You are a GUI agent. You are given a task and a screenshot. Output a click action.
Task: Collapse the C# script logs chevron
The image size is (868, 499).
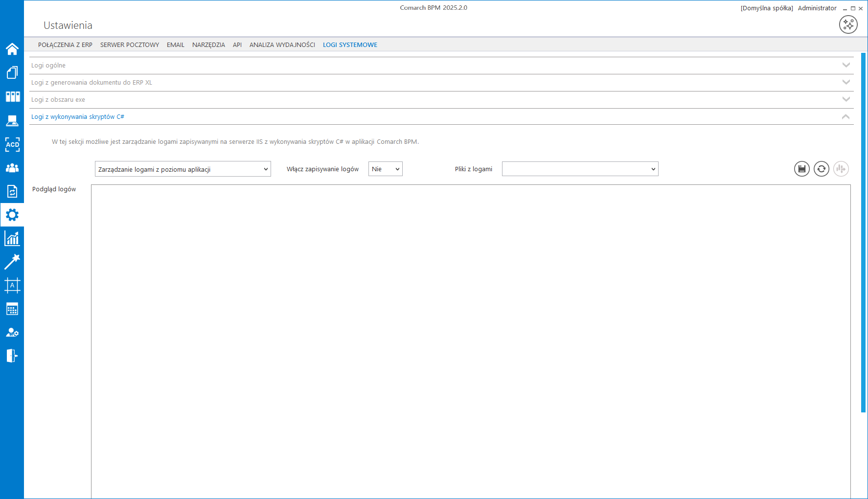pos(845,116)
